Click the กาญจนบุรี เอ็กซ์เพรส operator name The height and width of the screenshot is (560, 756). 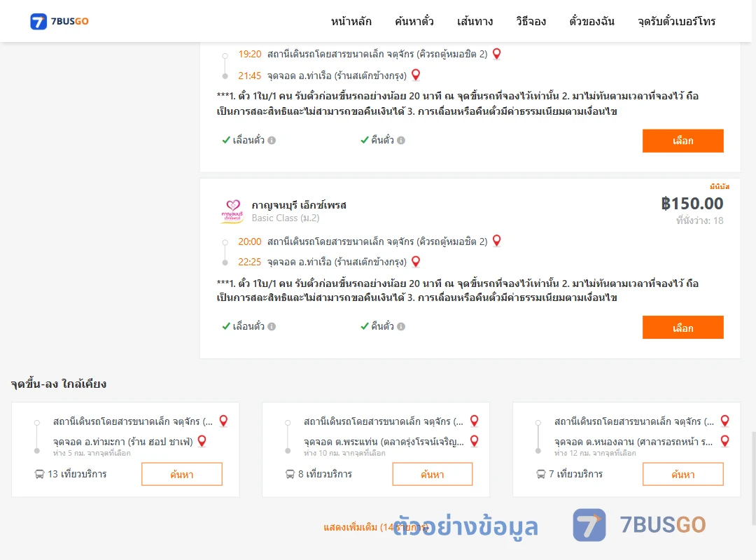click(299, 205)
